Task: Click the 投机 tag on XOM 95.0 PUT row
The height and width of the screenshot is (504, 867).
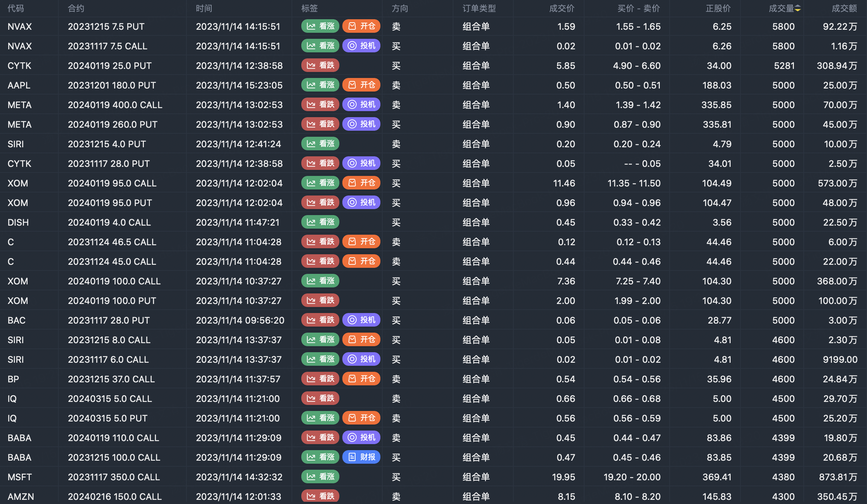Action: 362,202
